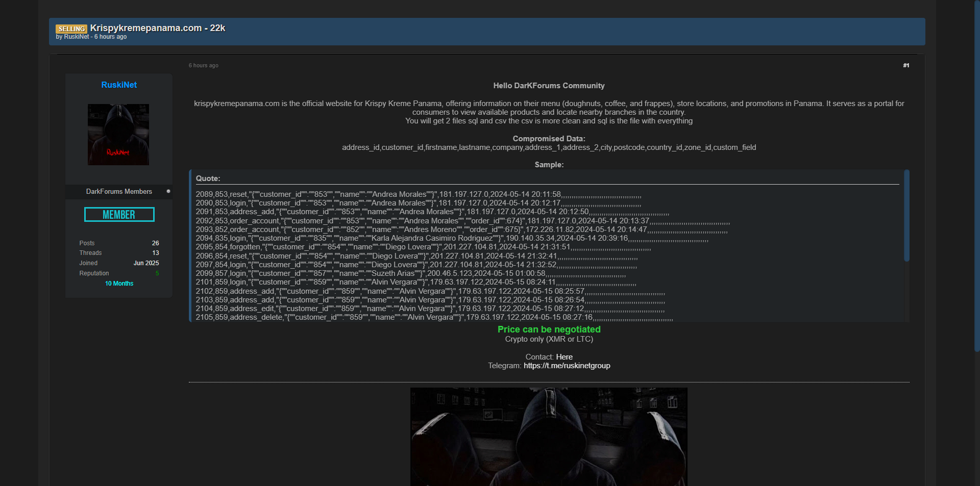Click the hooded figures signature image

click(549, 437)
